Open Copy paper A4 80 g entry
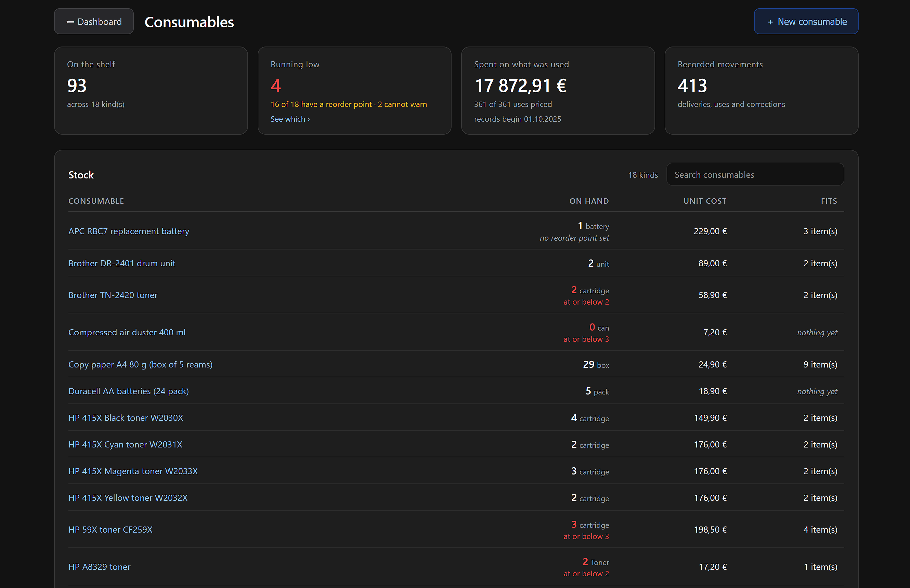Image resolution: width=910 pixels, height=588 pixels. point(140,364)
